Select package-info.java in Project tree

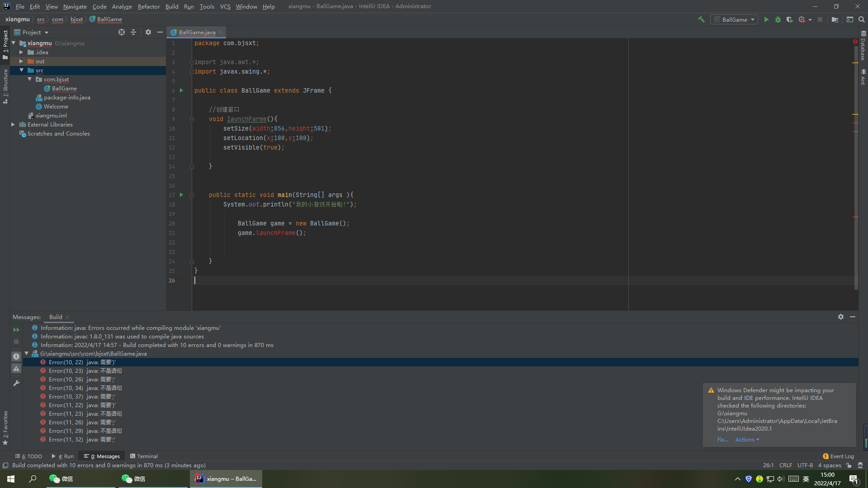click(x=67, y=98)
